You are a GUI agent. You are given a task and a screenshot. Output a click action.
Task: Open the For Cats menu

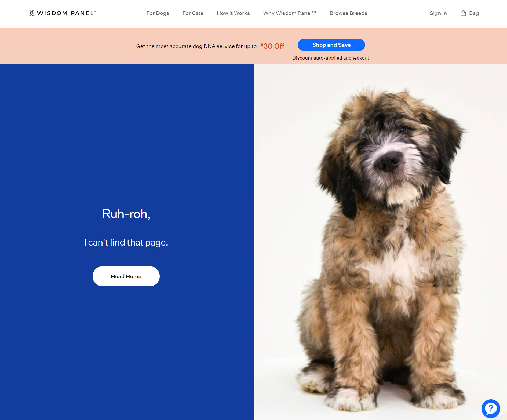pyautogui.click(x=193, y=13)
